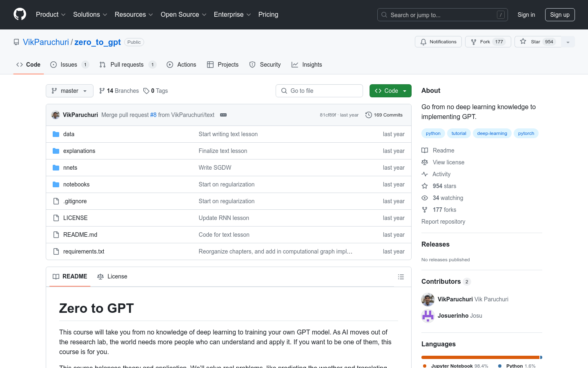
Task: Click Report repository link
Action: (x=443, y=222)
